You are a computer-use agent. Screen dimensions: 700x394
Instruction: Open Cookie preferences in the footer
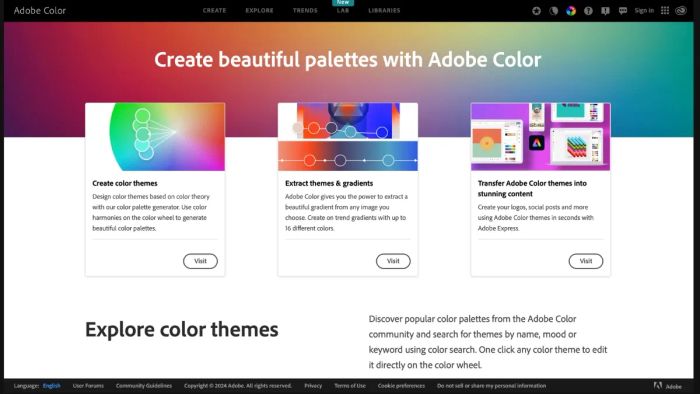(401, 386)
